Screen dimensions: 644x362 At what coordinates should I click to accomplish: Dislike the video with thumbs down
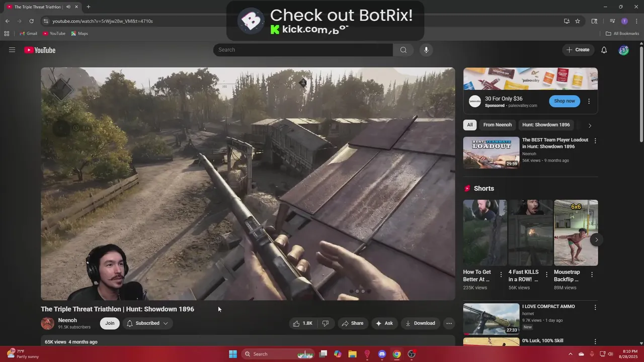tap(326, 323)
